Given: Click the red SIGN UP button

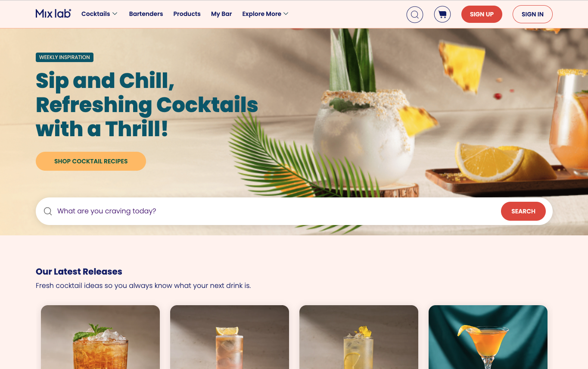Looking at the screenshot, I should tap(482, 14).
